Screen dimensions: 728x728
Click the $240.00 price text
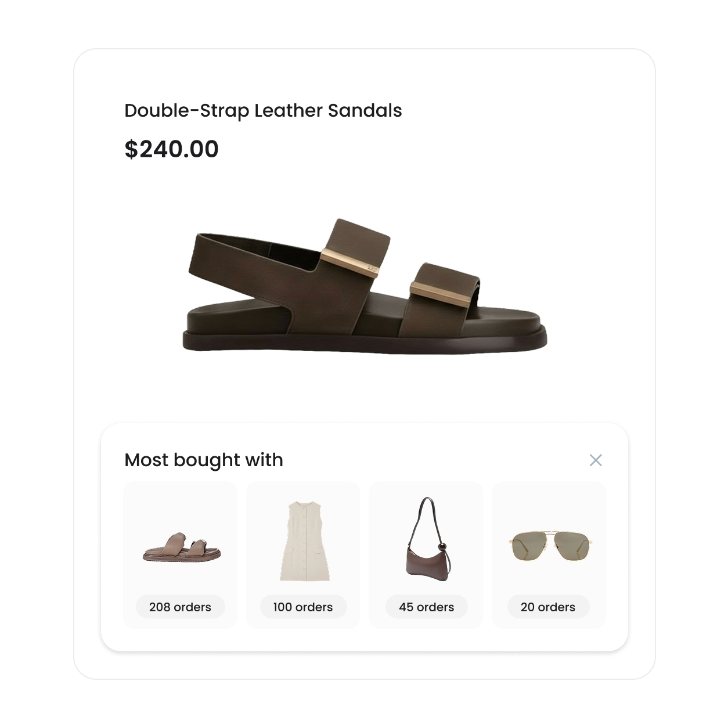click(171, 149)
